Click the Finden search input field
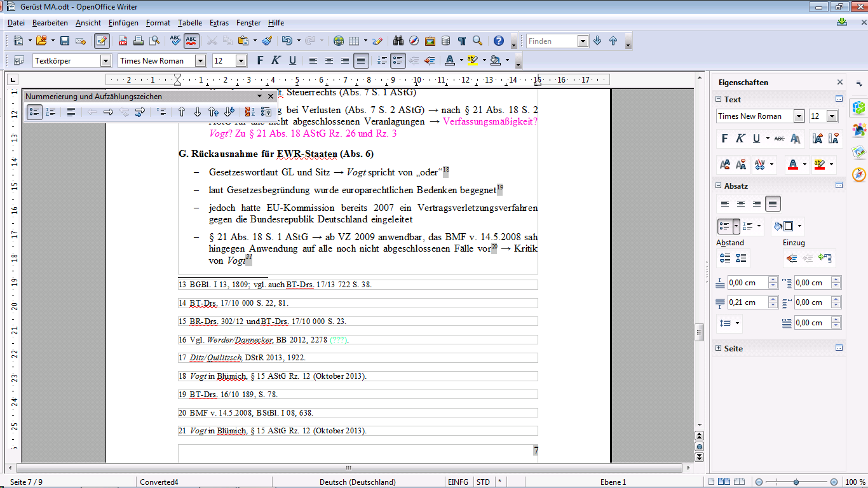868x488 pixels. pyautogui.click(x=551, y=41)
